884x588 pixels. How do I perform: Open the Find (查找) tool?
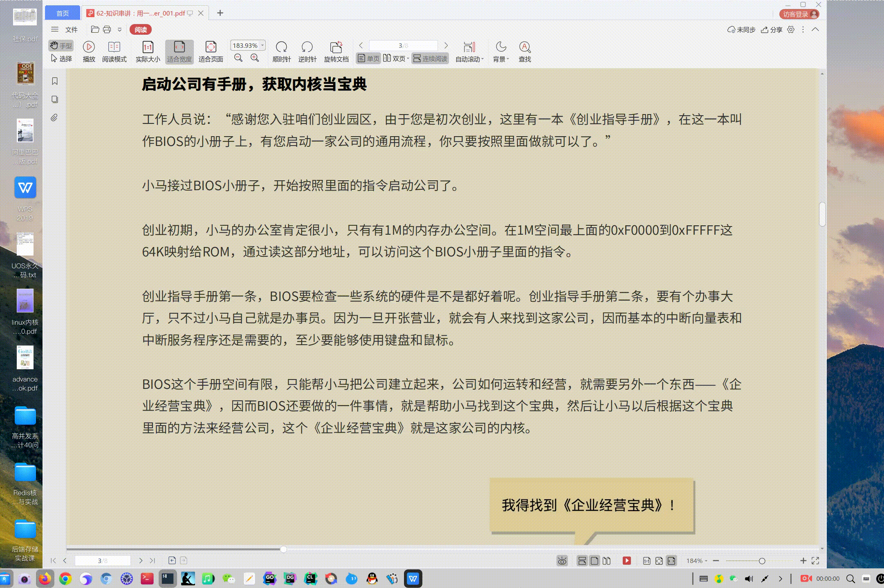click(x=525, y=47)
